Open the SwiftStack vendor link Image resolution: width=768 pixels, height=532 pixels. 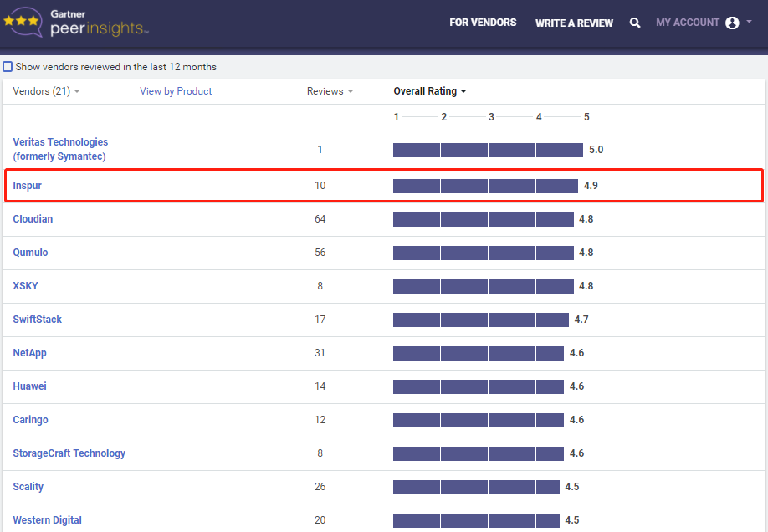(37, 320)
